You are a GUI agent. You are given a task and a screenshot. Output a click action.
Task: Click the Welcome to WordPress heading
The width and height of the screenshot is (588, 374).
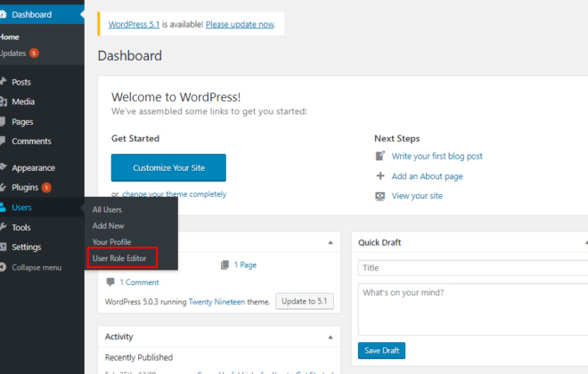(x=176, y=97)
